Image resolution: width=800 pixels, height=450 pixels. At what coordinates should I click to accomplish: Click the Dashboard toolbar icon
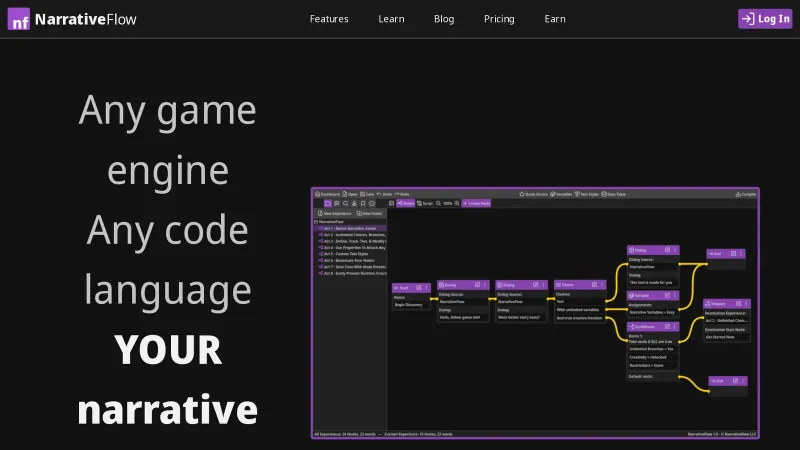[x=327, y=194]
